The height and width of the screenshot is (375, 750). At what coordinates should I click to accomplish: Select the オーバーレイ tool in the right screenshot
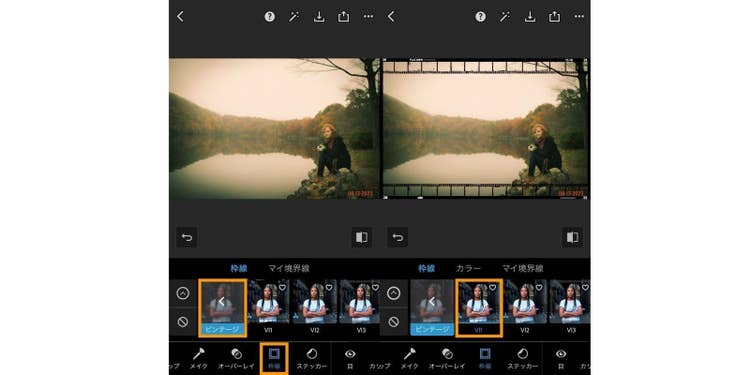pos(447,359)
